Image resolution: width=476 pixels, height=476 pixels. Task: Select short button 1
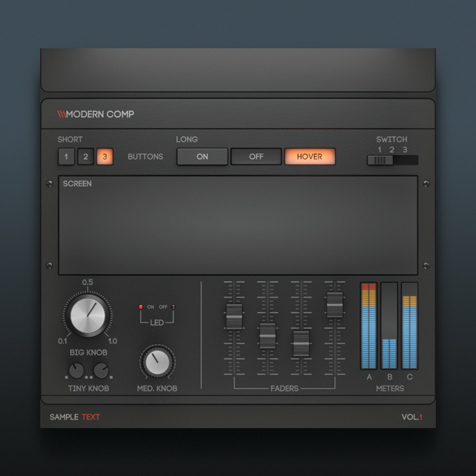coord(66,156)
